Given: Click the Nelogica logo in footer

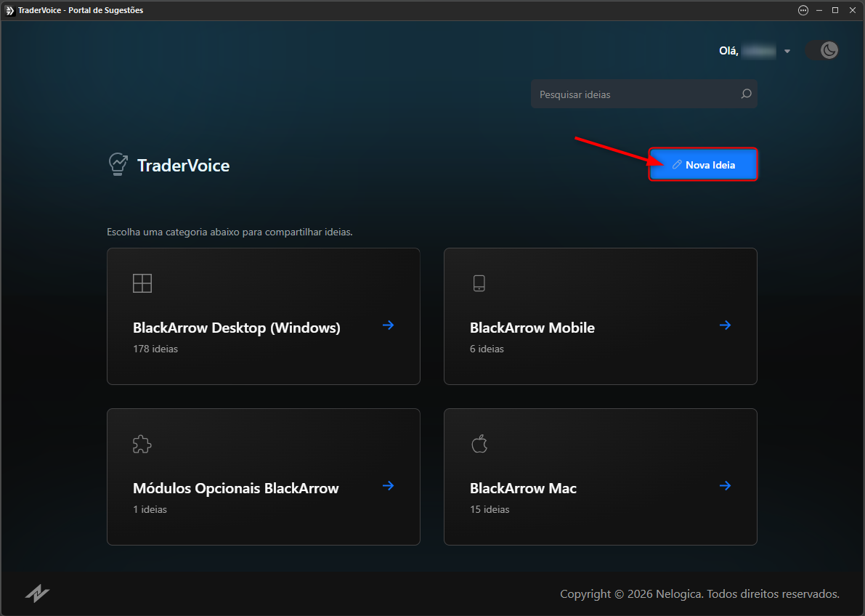Looking at the screenshot, I should pos(38,594).
